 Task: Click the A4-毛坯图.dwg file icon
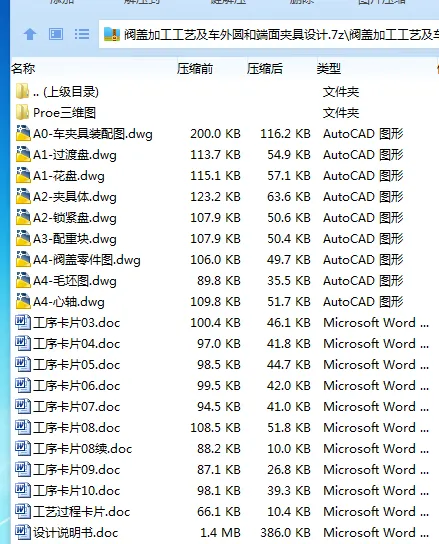click(23, 280)
